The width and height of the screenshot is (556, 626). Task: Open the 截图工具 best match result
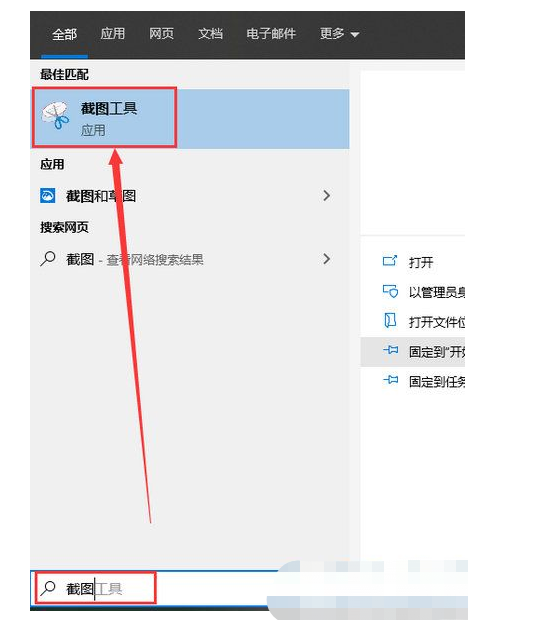coord(190,119)
